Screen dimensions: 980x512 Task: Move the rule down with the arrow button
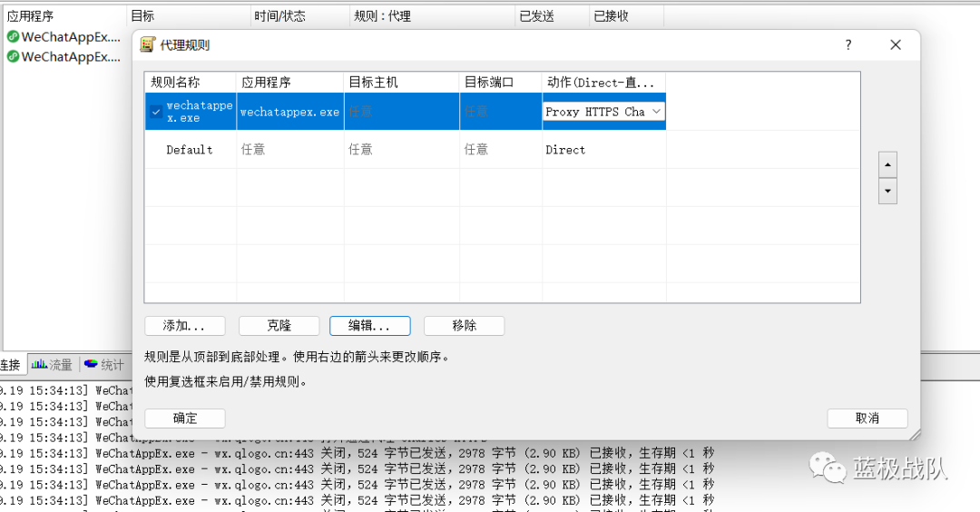click(x=888, y=192)
